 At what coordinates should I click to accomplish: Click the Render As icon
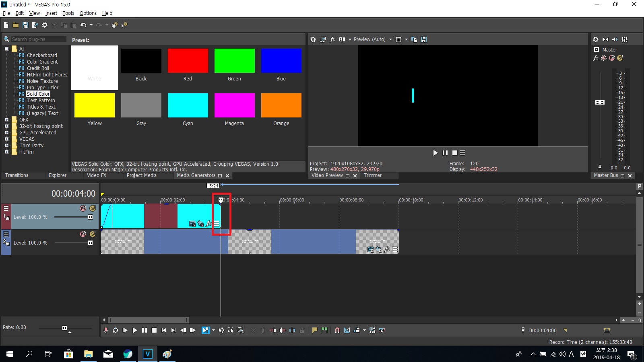click(35, 25)
